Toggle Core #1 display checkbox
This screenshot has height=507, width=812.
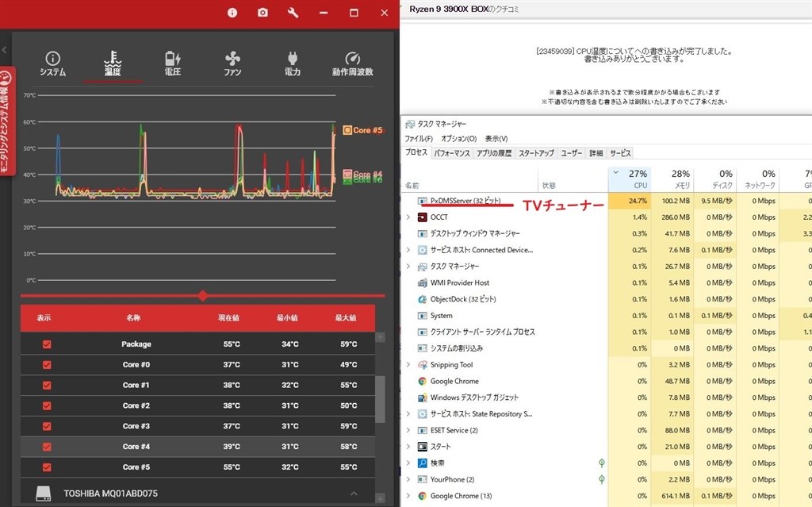(47, 385)
